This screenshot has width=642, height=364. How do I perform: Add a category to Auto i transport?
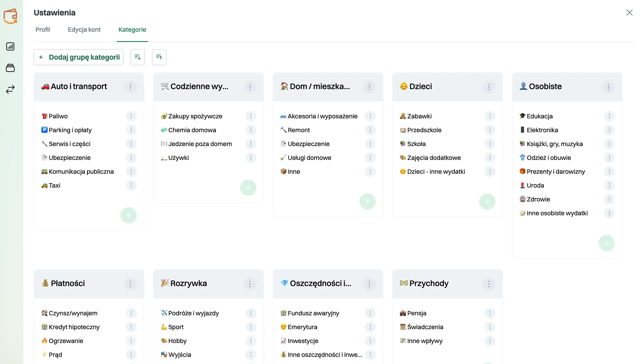tap(128, 215)
